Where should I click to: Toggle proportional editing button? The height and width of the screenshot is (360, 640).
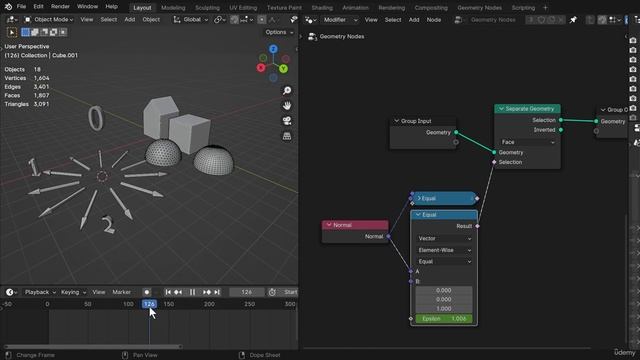tap(262, 20)
